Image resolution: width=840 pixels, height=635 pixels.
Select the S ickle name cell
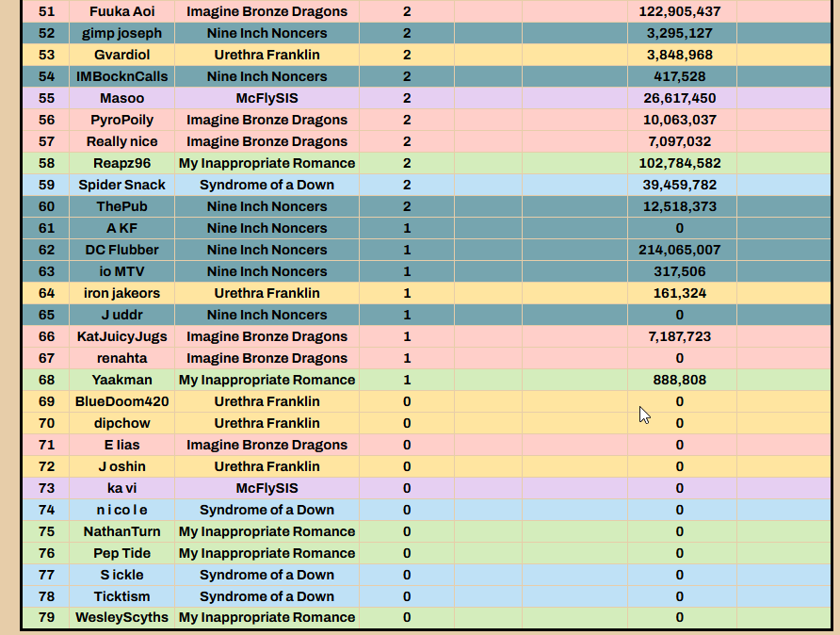coord(122,576)
